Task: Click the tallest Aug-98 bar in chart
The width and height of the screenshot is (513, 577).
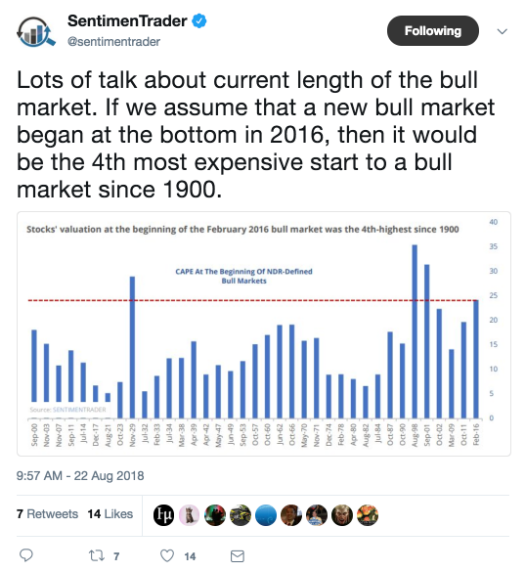Action: click(x=415, y=331)
